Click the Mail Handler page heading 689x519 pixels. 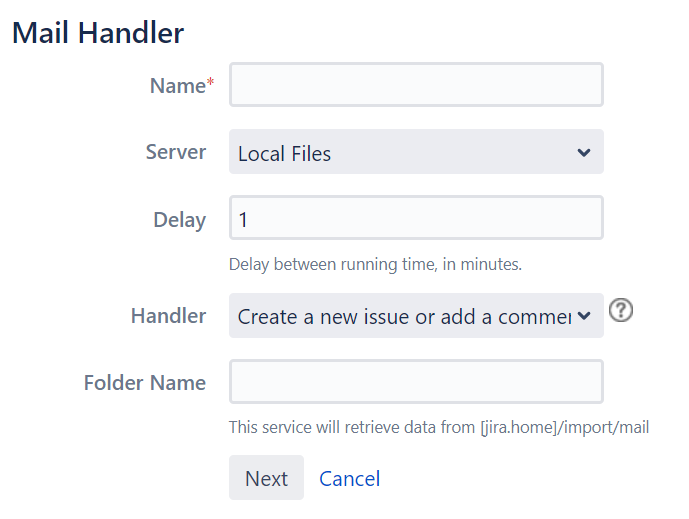coord(98,32)
